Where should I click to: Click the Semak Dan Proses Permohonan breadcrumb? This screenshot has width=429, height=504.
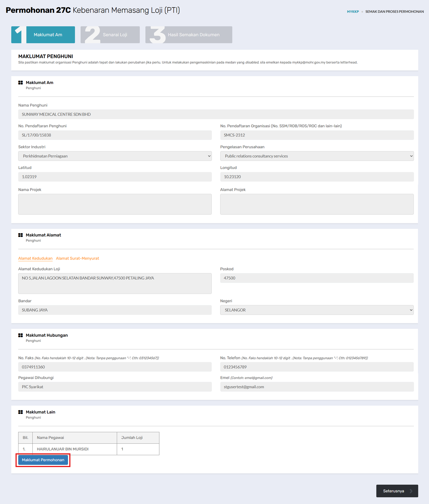tap(395, 11)
